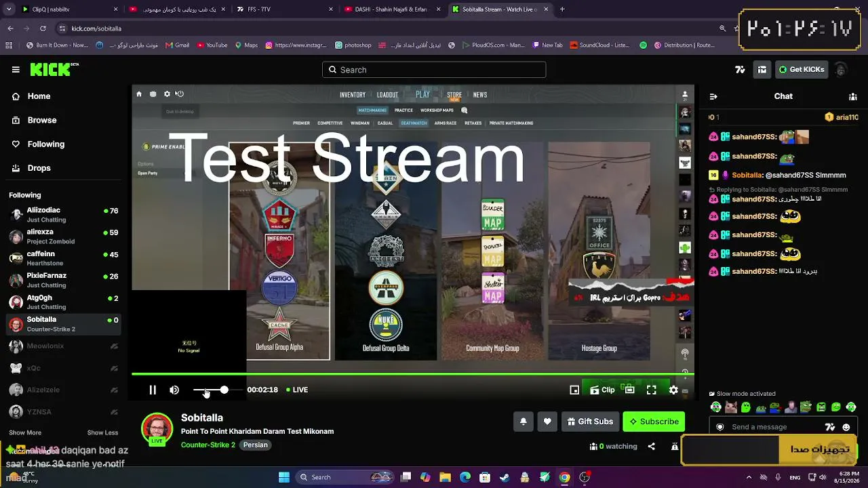Switch to the FFS - 7TV tab
The width and height of the screenshot is (868, 488).
pos(285,9)
